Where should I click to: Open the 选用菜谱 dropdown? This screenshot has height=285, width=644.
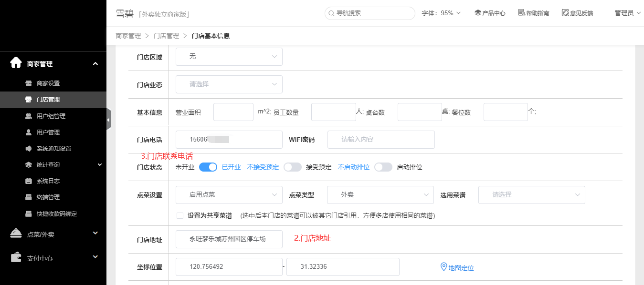click(x=531, y=195)
